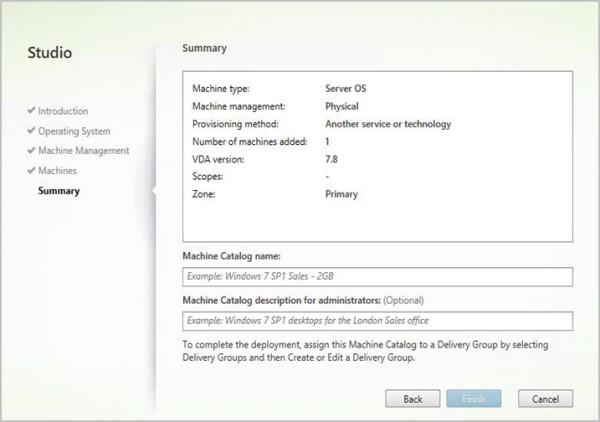Click the Provisioning method value text
600x422 pixels.
(x=388, y=124)
